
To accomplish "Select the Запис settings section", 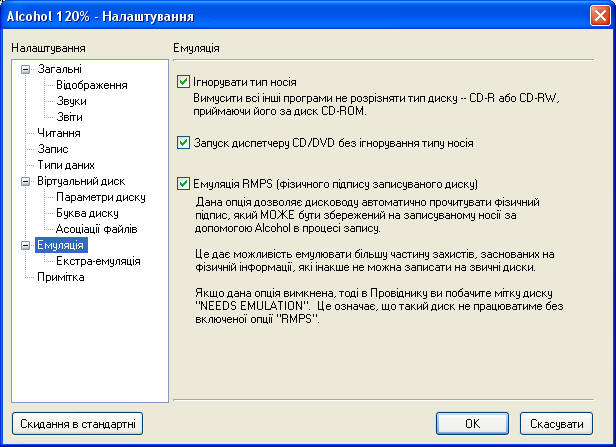I will pos(53,150).
